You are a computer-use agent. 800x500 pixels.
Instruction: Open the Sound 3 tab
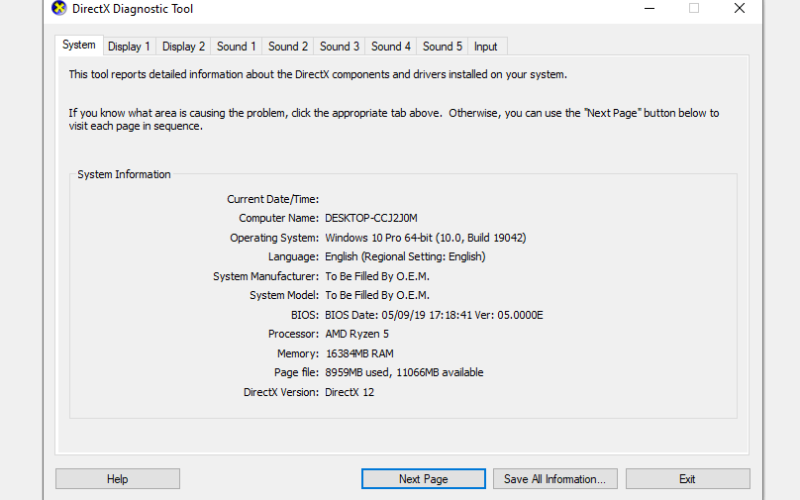click(x=339, y=46)
